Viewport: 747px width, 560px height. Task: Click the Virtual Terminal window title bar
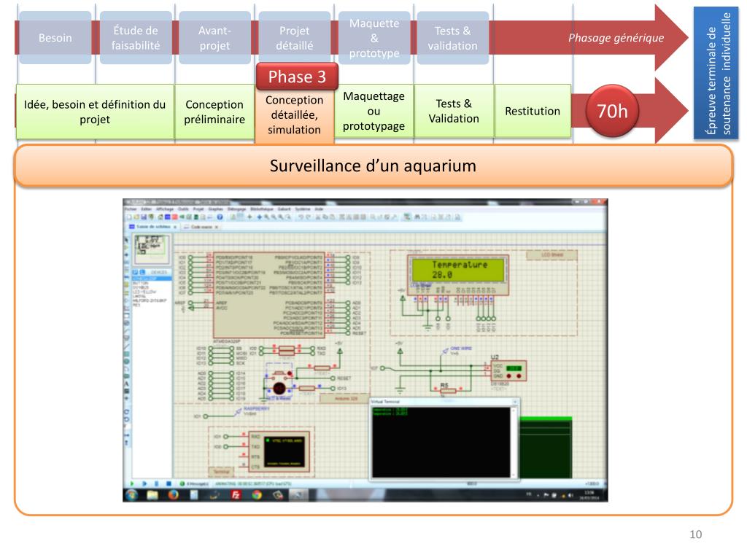pyautogui.click(x=444, y=402)
